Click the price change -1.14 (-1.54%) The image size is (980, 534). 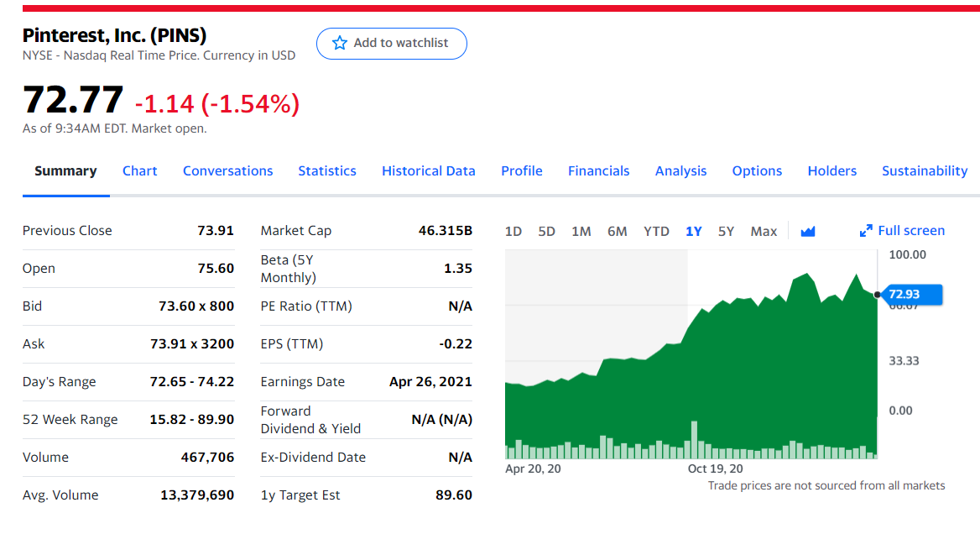coord(216,104)
